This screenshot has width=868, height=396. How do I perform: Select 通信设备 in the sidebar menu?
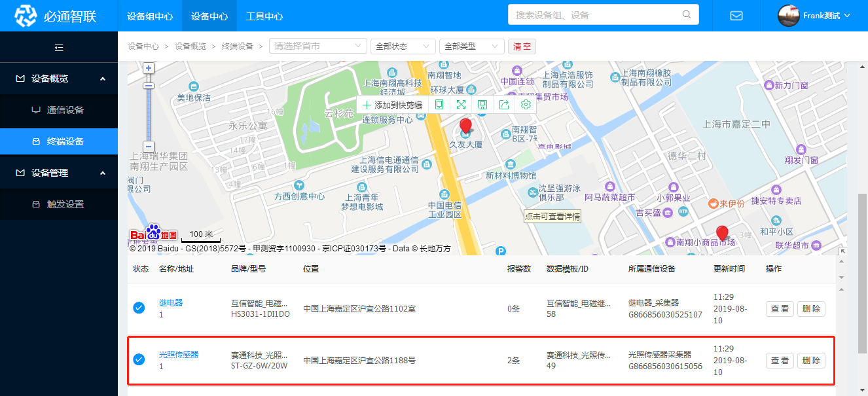coord(65,110)
